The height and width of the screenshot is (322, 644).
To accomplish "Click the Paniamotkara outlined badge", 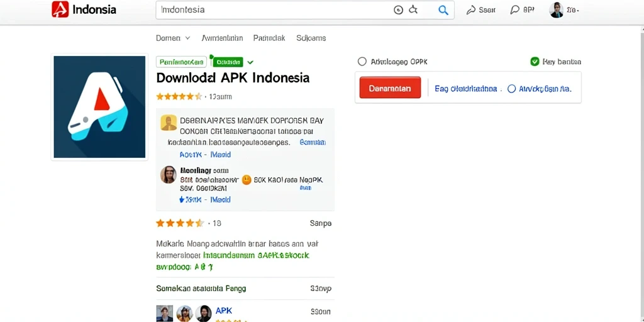I will [x=181, y=62].
